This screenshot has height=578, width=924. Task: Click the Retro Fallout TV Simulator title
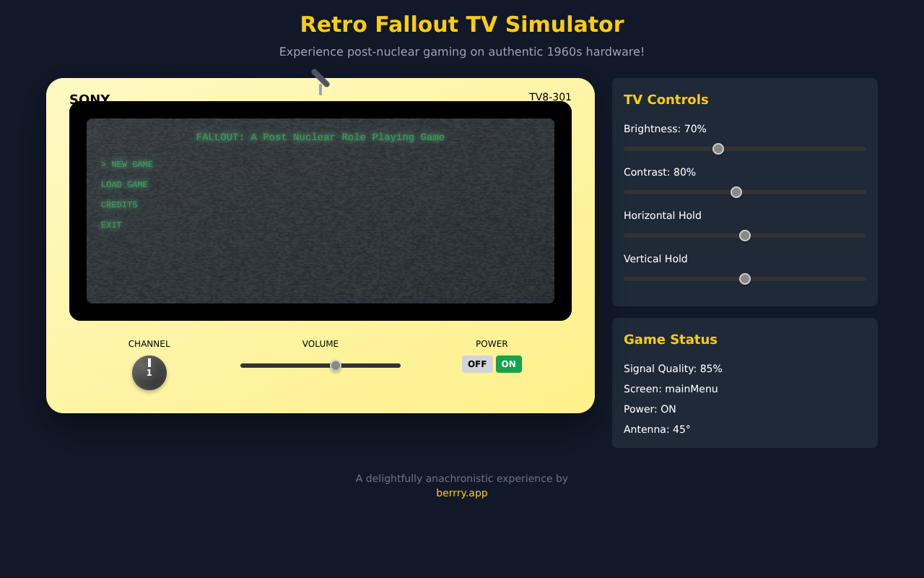point(462,24)
